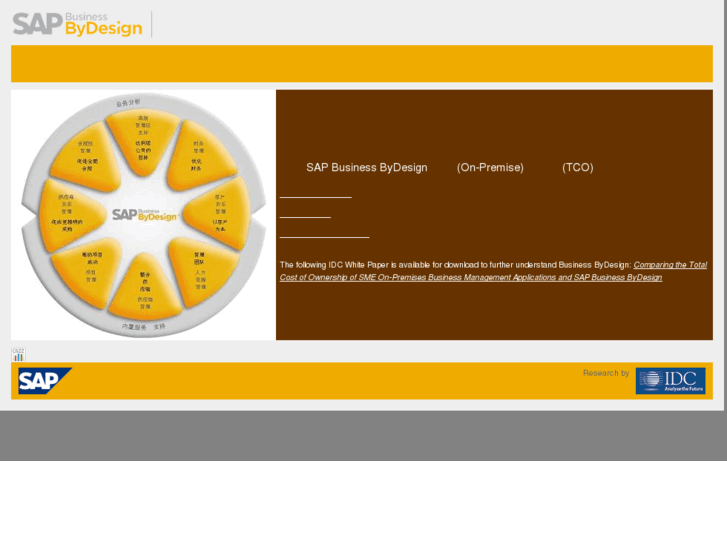The image size is (727, 545).
Task: Click the blue SAP logo in footer
Action: pyautogui.click(x=45, y=381)
